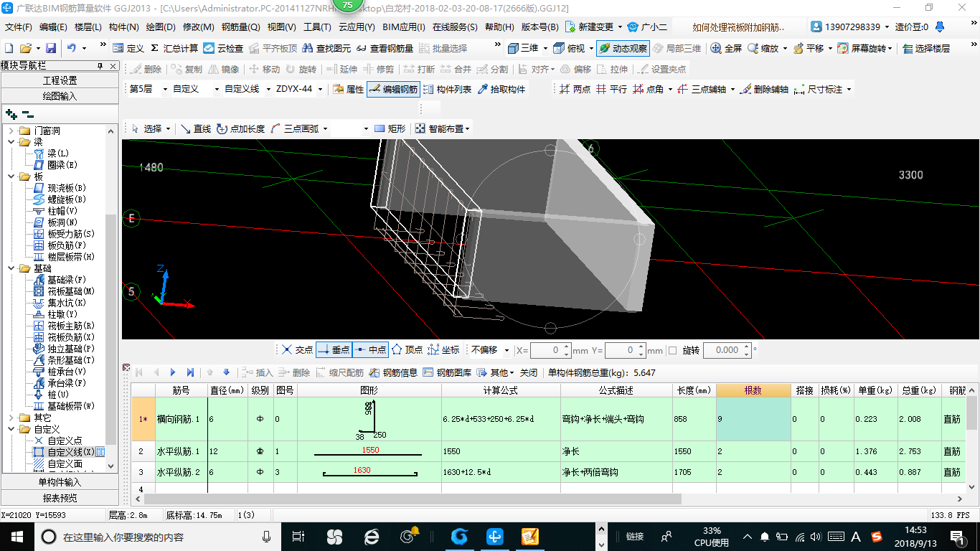Open the BIM应用(I) menu

[404, 27]
